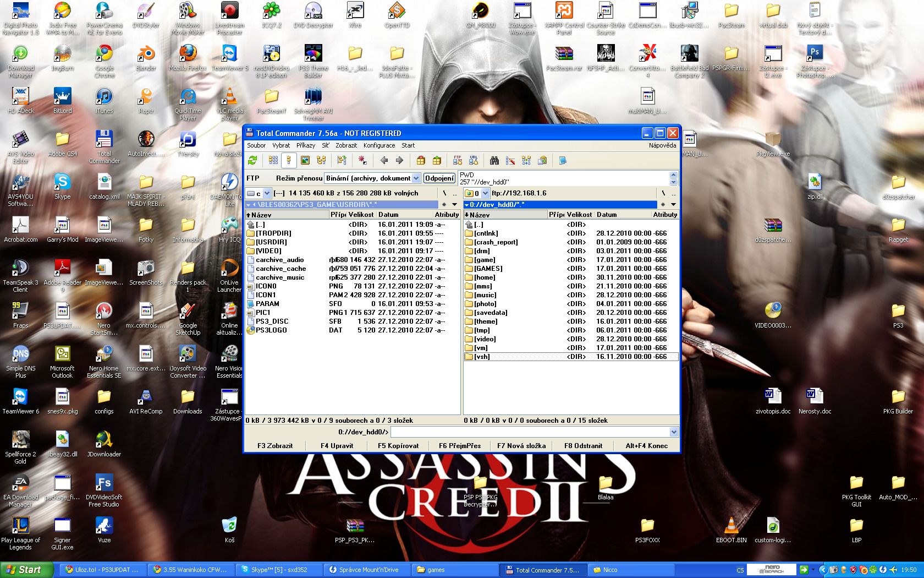Click the Odpojení disconnect button
The width and height of the screenshot is (924, 578).
[x=439, y=178]
